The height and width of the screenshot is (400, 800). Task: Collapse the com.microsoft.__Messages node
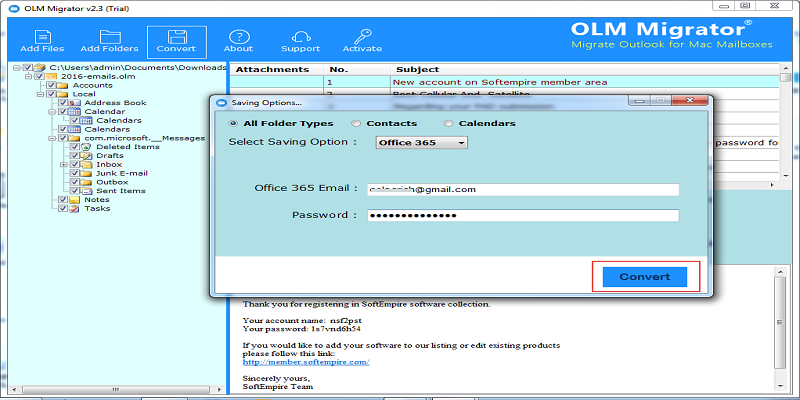(x=52, y=138)
